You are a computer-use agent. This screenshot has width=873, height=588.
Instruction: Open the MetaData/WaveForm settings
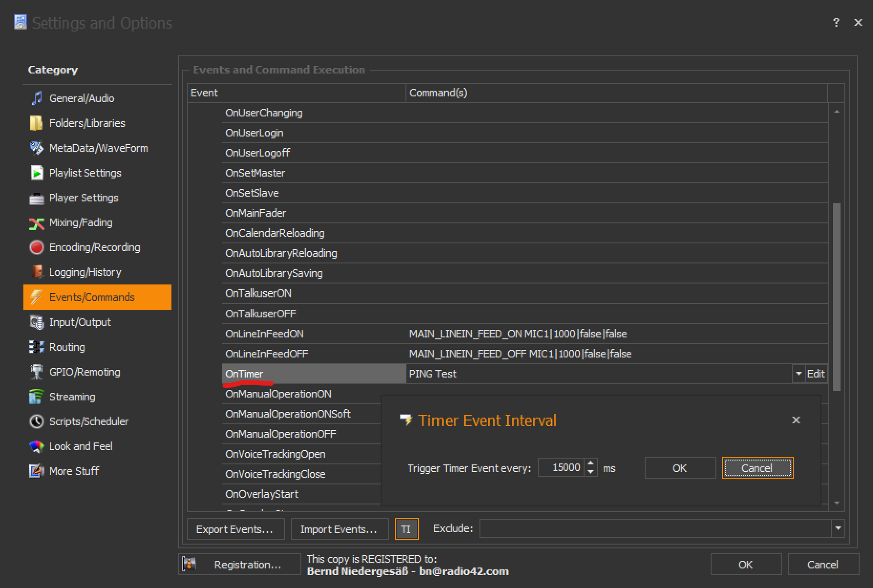[x=98, y=148]
